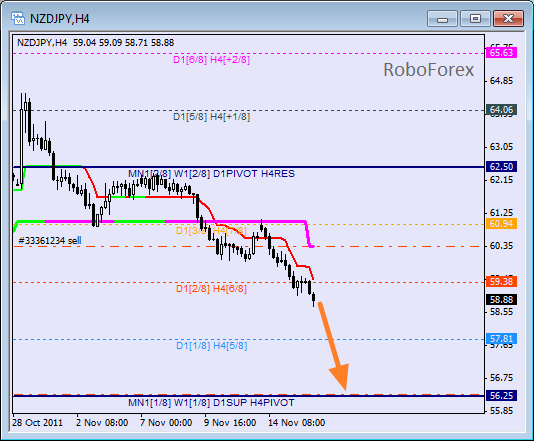Select the #33361234 sell order label

pyautogui.click(x=50, y=241)
